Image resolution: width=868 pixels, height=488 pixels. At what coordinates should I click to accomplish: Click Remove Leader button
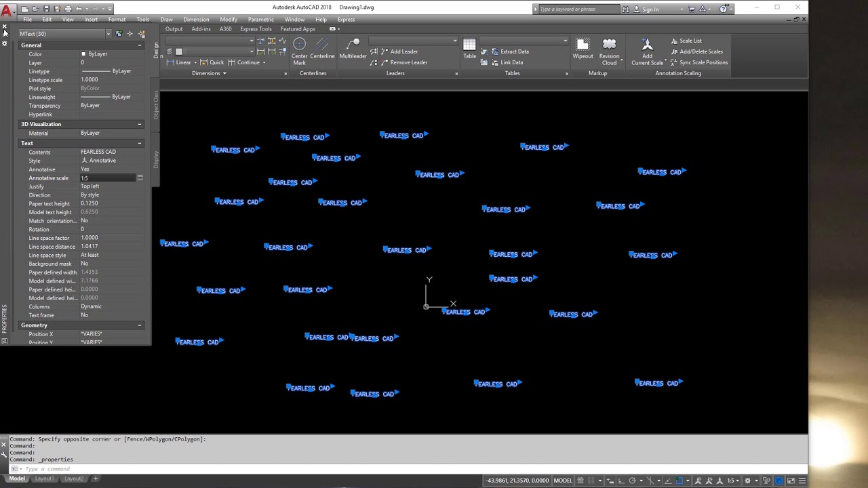[x=403, y=62]
